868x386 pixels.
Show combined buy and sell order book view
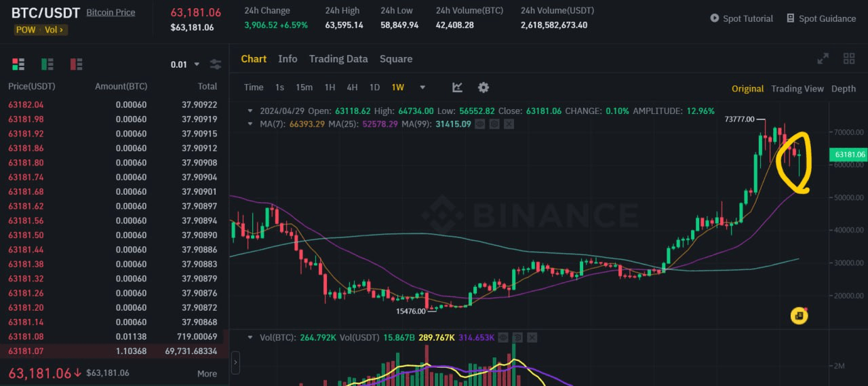[18, 64]
